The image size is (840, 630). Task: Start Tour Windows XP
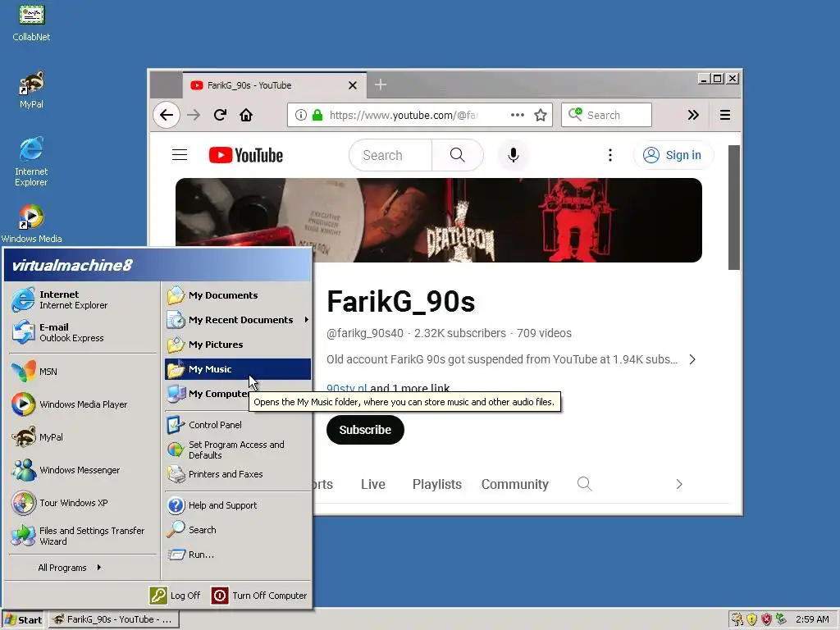(83, 503)
